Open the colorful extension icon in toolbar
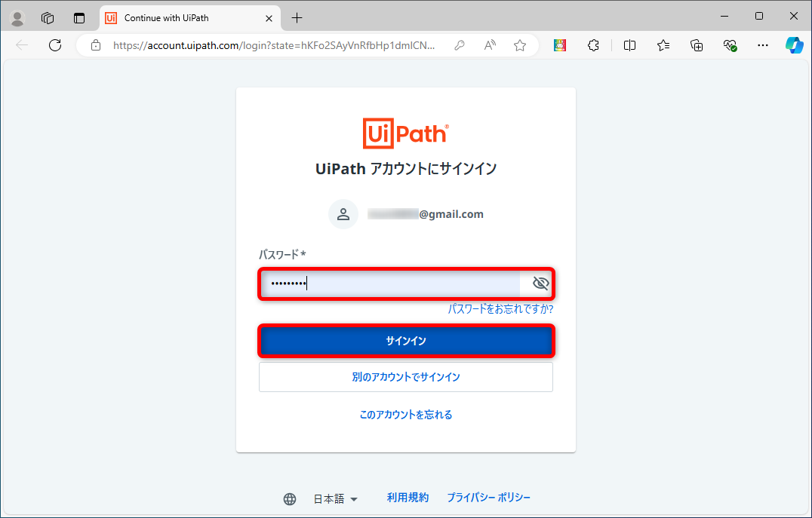 pyautogui.click(x=560, y=45)
